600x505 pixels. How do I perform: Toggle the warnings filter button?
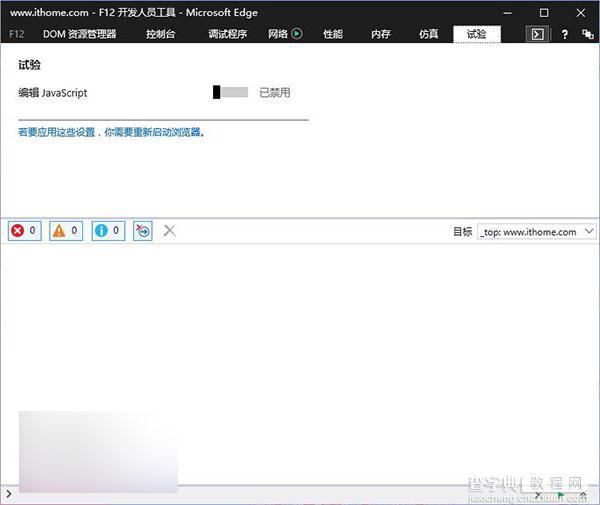66,230
